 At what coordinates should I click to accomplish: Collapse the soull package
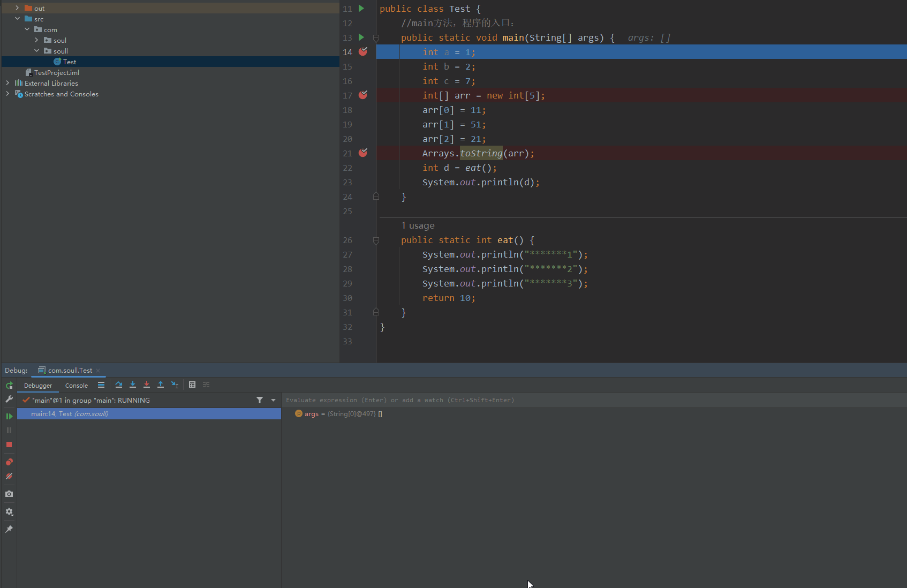[x=36, y=51]
